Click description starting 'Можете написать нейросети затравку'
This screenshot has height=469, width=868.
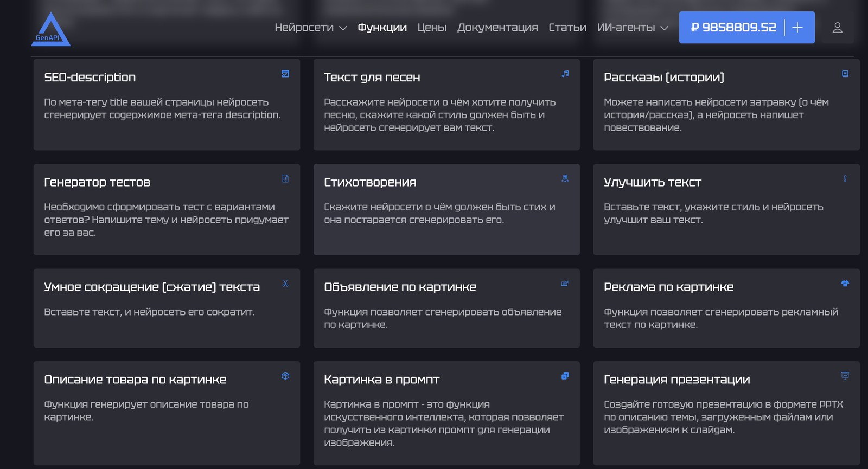pyautogui.click(x=716, y=115)
